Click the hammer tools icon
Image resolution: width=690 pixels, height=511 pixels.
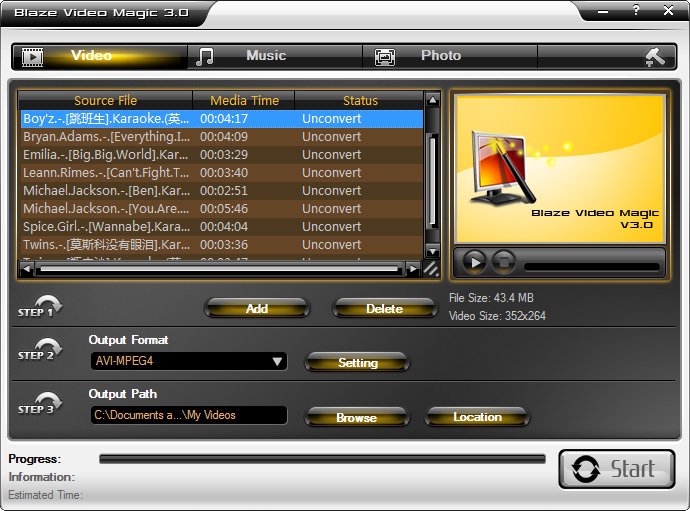tap(655, 56)
